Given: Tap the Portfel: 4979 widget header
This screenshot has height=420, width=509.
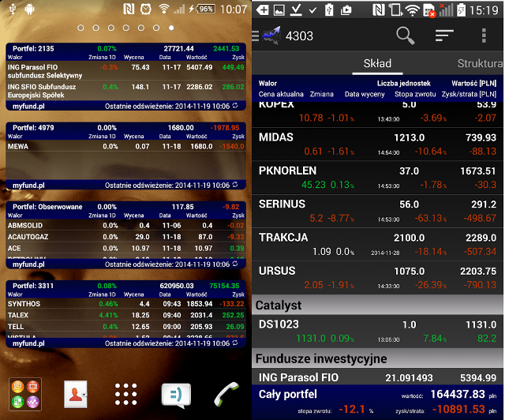Looking at the screenshot, I should [x=126, y=128].
